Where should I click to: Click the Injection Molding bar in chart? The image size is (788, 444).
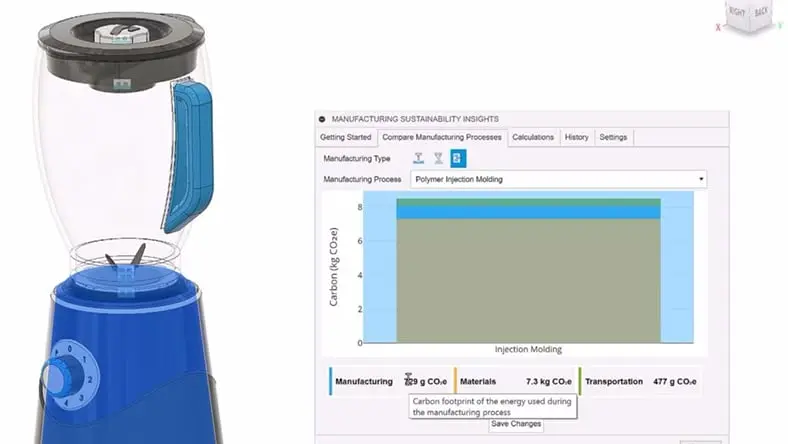coord(528,272)
